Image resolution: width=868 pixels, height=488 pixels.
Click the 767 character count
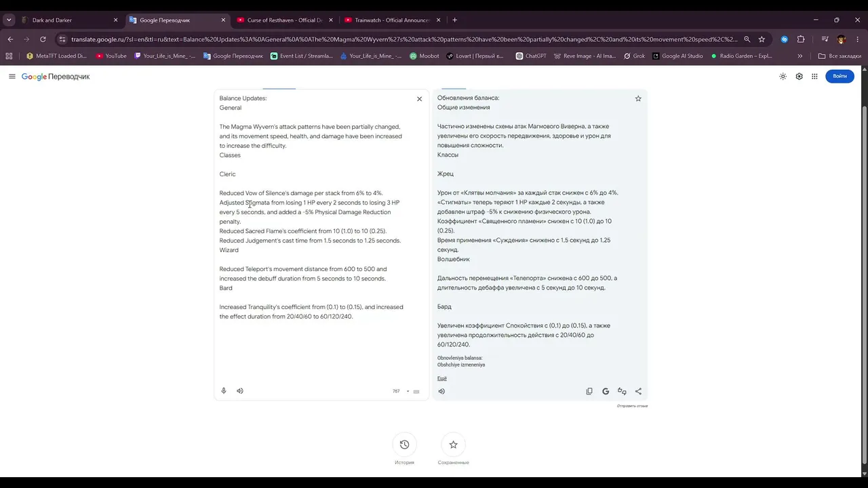click(x=396, y=392)
